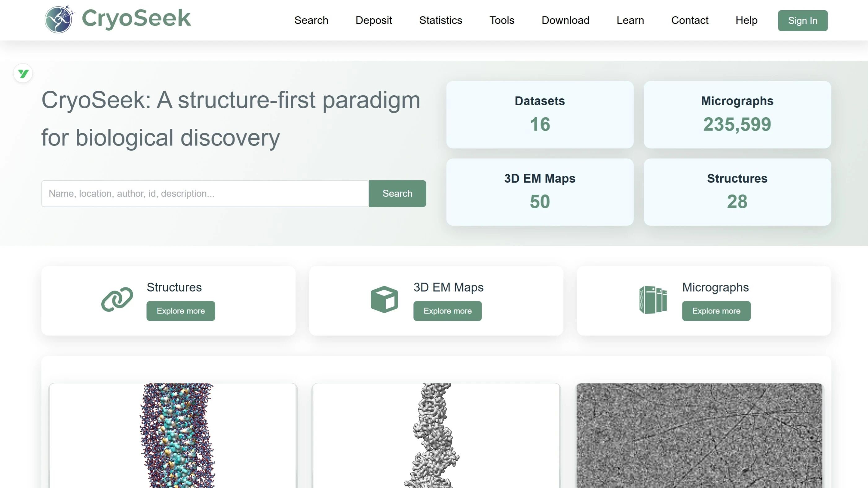Explore more 3D EM Maps
868x488 pixels.
pos(447,310)
